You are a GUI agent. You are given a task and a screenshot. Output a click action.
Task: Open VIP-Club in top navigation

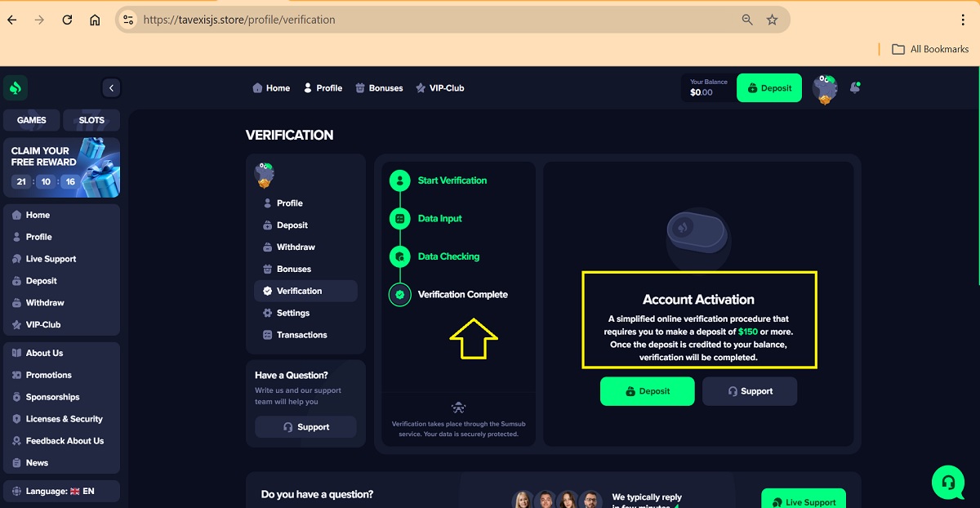[439, 88]
